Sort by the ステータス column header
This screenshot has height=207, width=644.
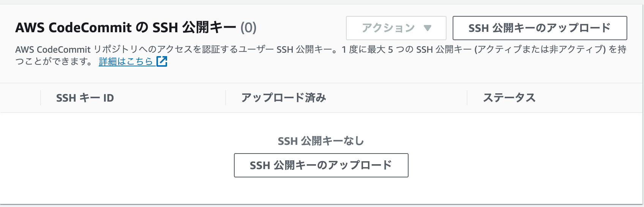[x=509, y=98]
